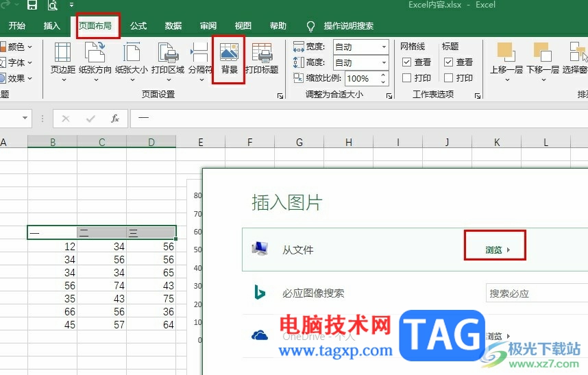Click the 下移一层 send backward icon
The width and height of the screenshot is (588, 375).
tap(543, 51)
